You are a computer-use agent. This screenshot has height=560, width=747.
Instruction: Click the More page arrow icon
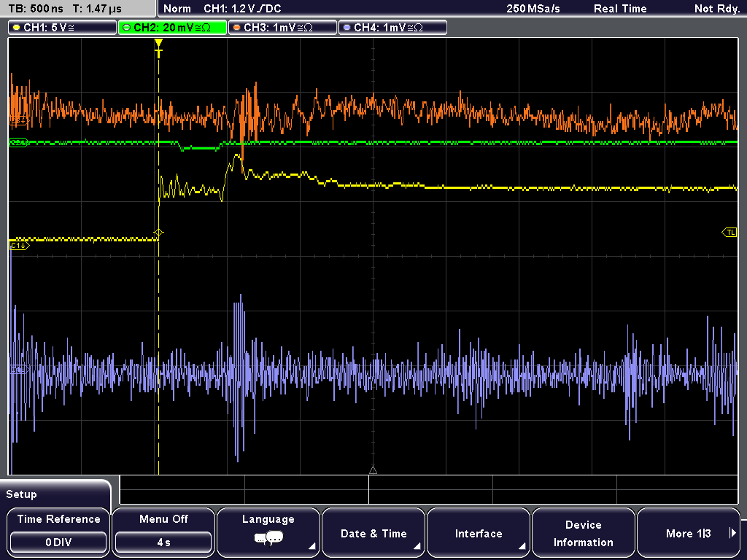click(x=732, y=533)
